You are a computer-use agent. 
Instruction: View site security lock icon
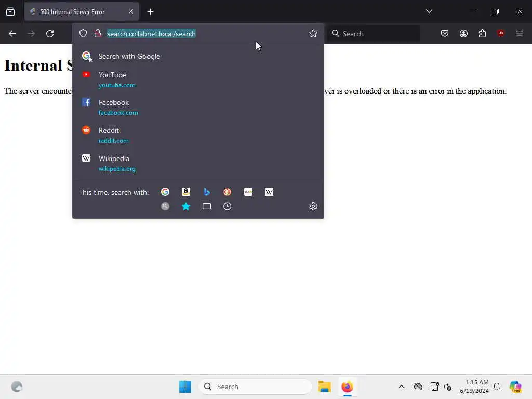(x=97, y=33)
